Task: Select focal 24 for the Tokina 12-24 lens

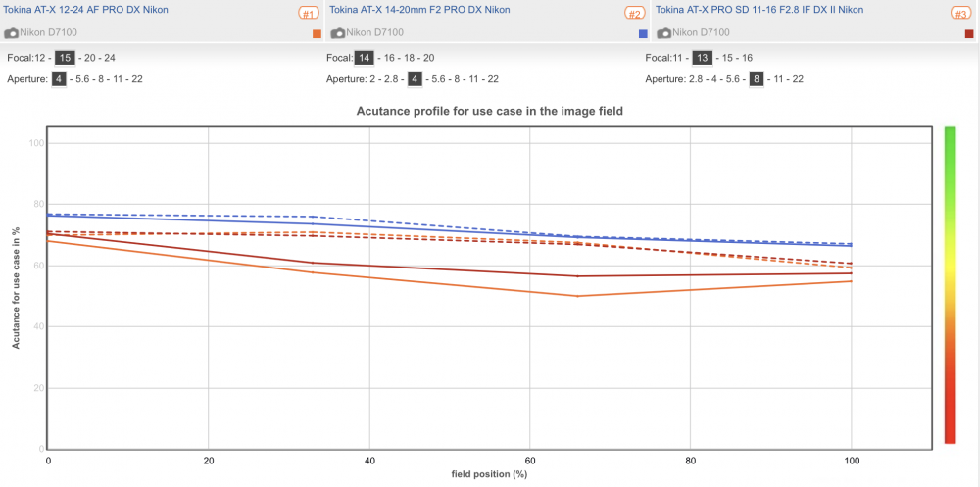Action: 109,58
